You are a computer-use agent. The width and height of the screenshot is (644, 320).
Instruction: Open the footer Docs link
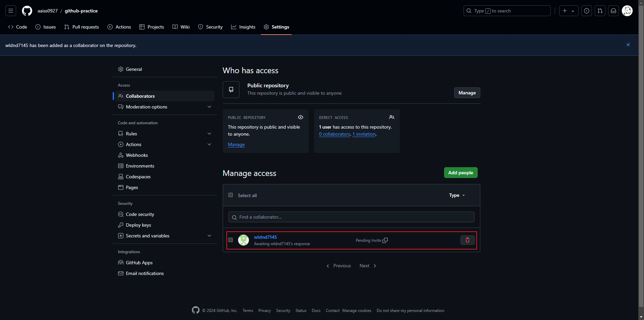click(316, 311)
